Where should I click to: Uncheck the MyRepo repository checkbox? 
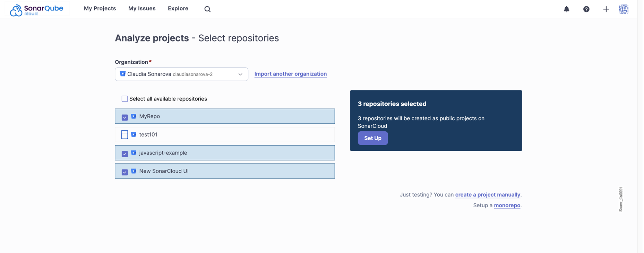(x=125, y=117)
